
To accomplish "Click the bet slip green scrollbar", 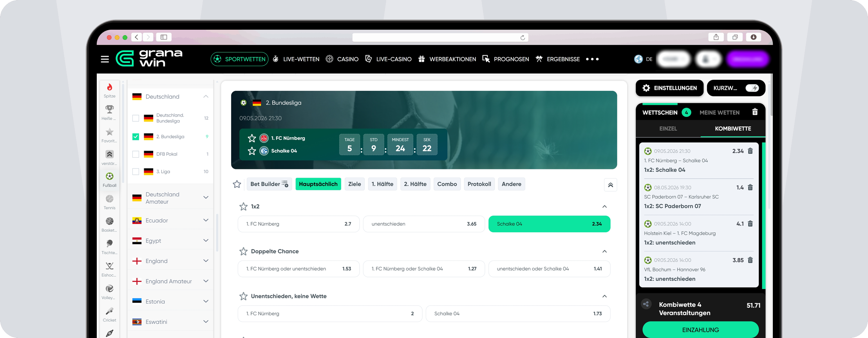I will (x=764, y=216).
